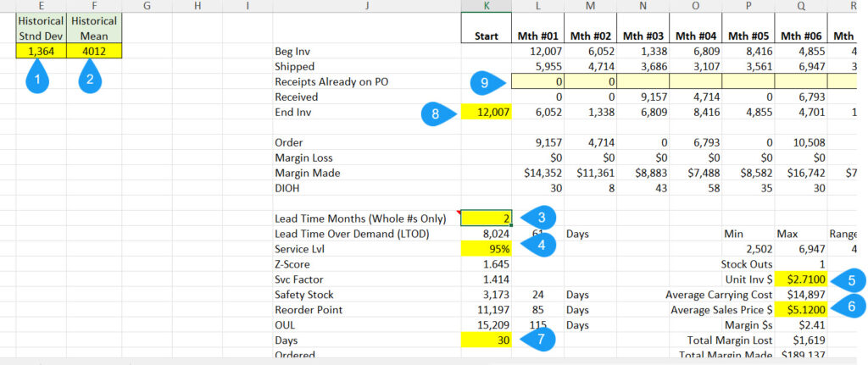
Task: Click the Lead Time Months input cell
Action: tap(486, 218)
